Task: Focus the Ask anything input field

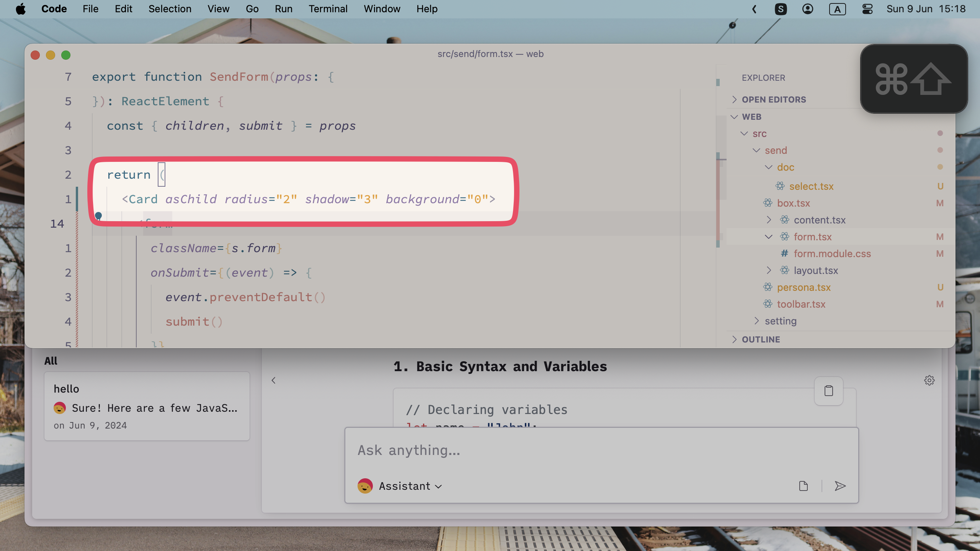Action: pos(601,450)
